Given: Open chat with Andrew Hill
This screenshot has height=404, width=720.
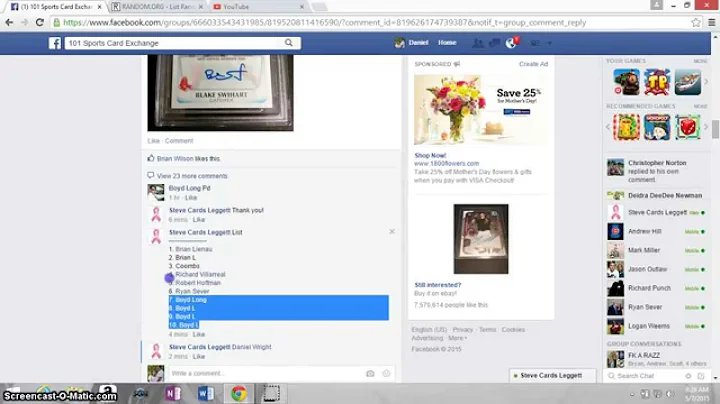Looking at the screenshot, I should (657, 231).
